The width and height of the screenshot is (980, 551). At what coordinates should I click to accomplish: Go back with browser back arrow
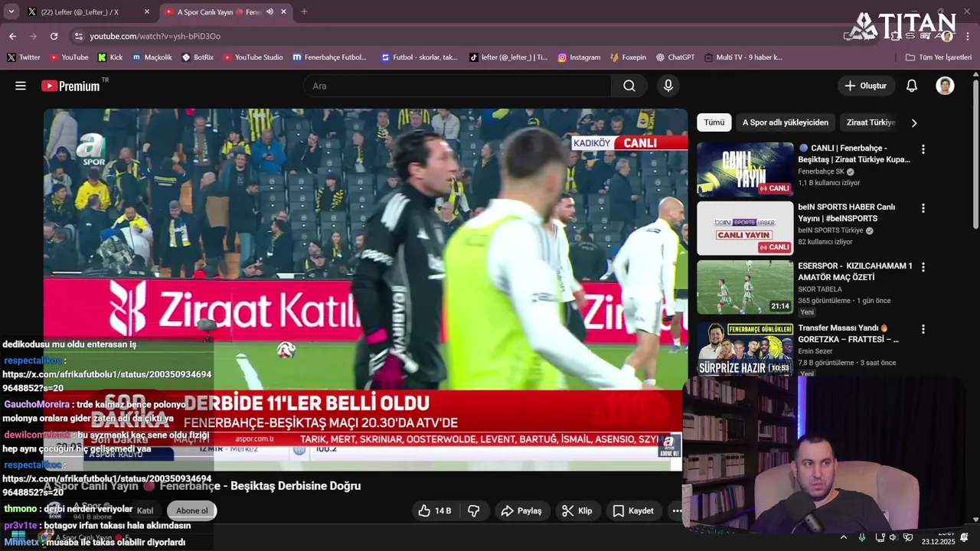pyautogui.click(x=12, y=36)
